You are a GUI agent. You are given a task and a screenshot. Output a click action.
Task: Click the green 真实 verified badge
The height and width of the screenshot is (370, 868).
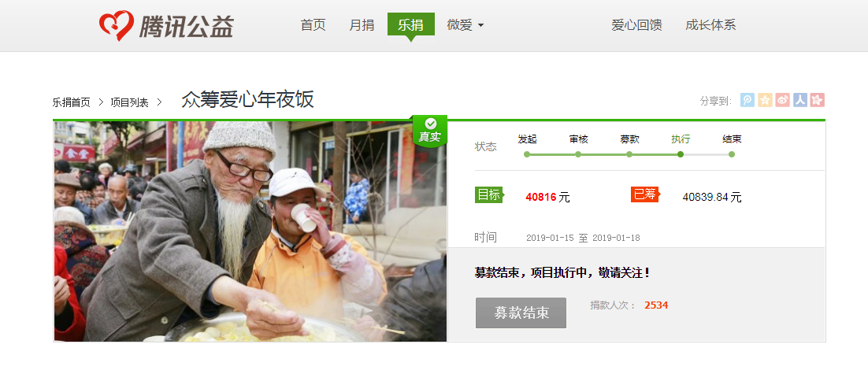(429, 131)
